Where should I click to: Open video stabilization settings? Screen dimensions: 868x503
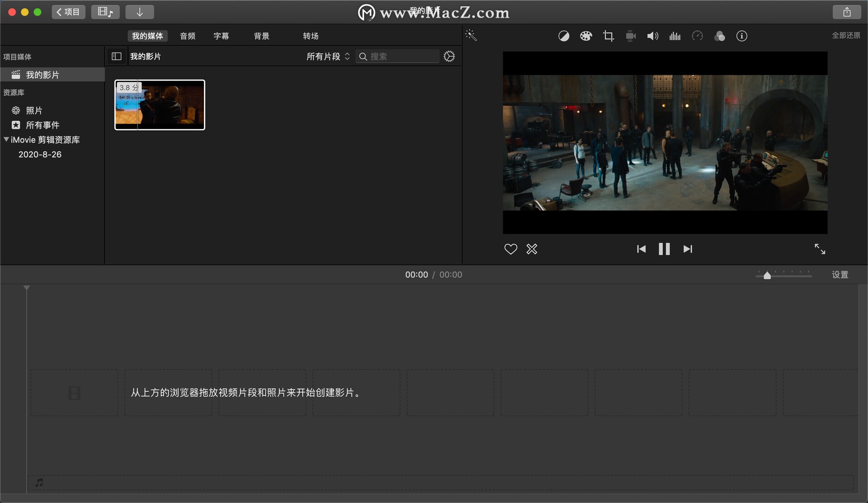point(630,36)
